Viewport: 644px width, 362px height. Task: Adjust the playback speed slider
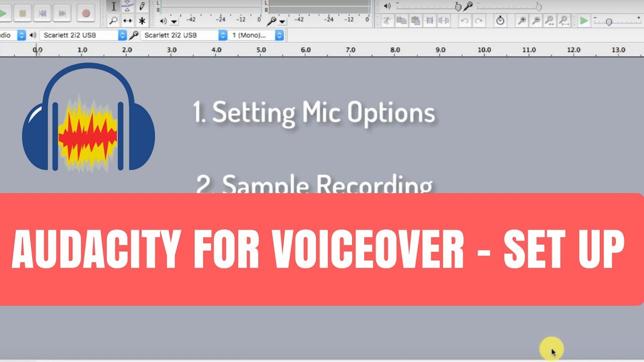[x=618, y=21]
